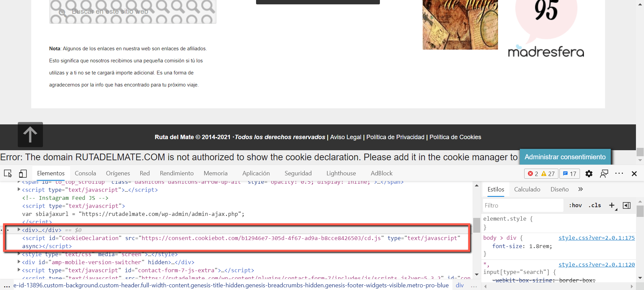Screen dimensions: 644x290
Task: Select the CookieDeclaration script line
Action: [x=241, y=242]
